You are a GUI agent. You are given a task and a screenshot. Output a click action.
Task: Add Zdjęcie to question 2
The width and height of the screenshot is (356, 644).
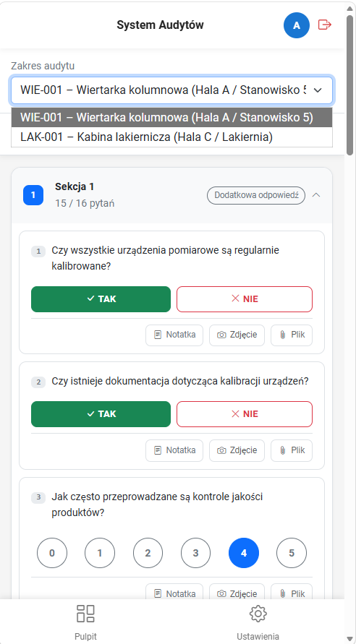tap(237, 450)
